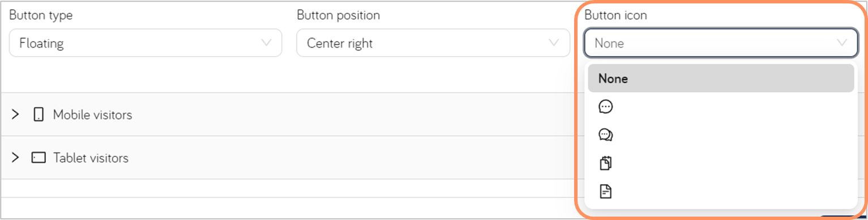Collapse the Button icon list via its chevron
The width and height of the screenshot is (868, 220).
pyautogui.click(x=842, y=43)
